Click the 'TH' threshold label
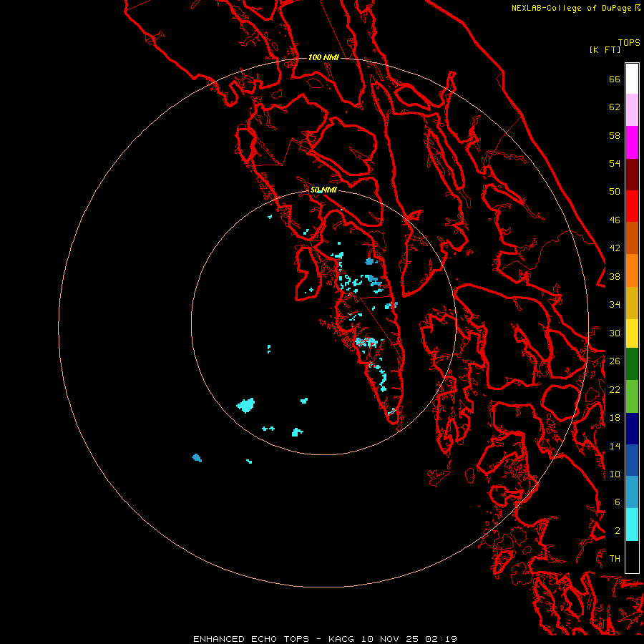644x644 pixels. coord(615,559)
